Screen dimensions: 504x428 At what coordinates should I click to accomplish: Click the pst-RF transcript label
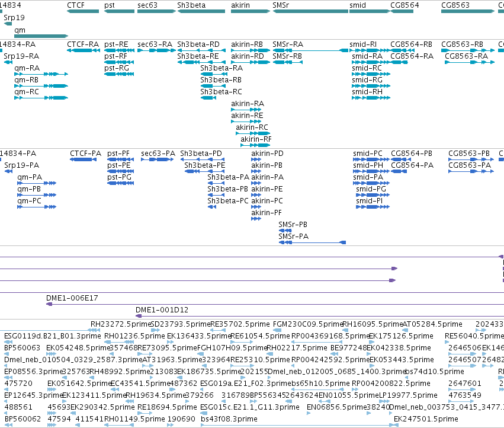[115, 56]
